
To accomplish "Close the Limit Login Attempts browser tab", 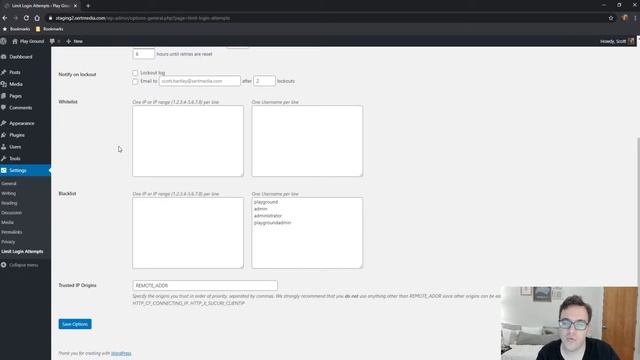I will (75, 6).
